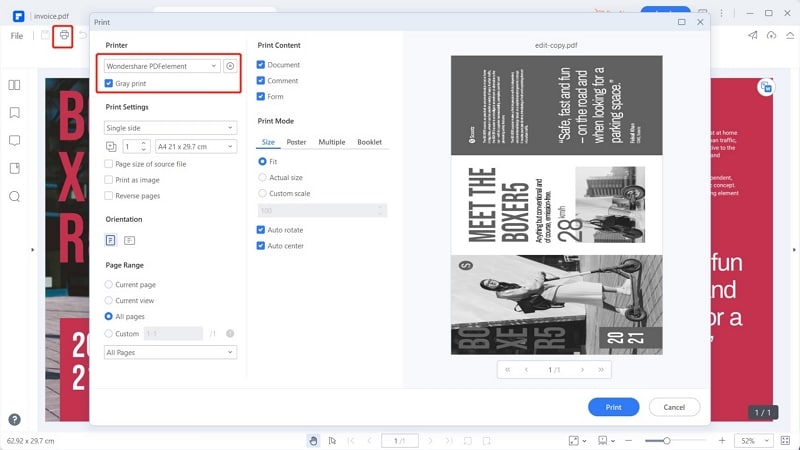Maximize the Print dialog
The height and width of the screenshot is (450, 800).
pos(682,22)
